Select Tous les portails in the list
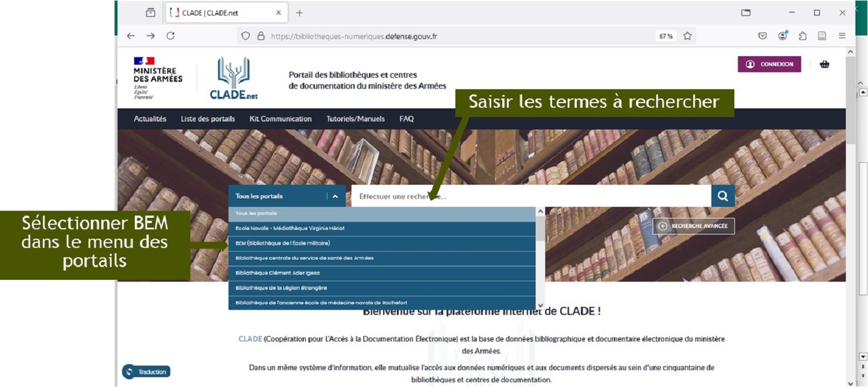This screenshot has height=387, width=868. pos(382,214)
